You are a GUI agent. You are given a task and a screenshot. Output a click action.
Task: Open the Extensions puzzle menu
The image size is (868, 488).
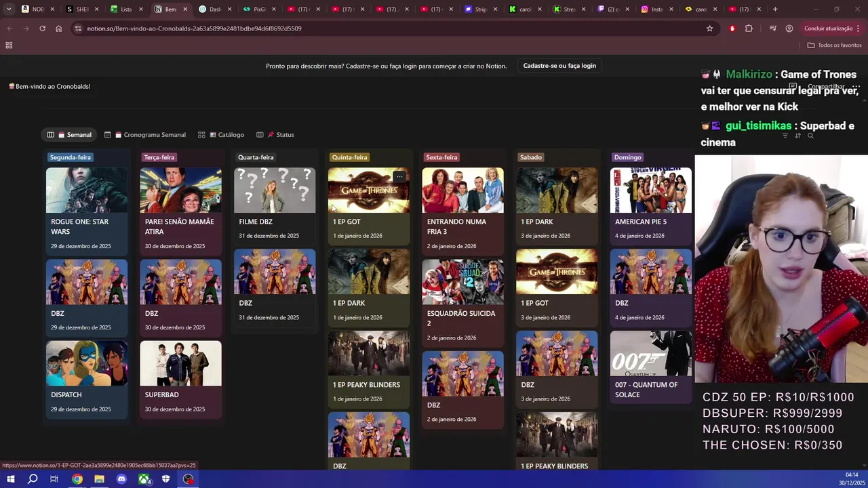coord(749,28)
